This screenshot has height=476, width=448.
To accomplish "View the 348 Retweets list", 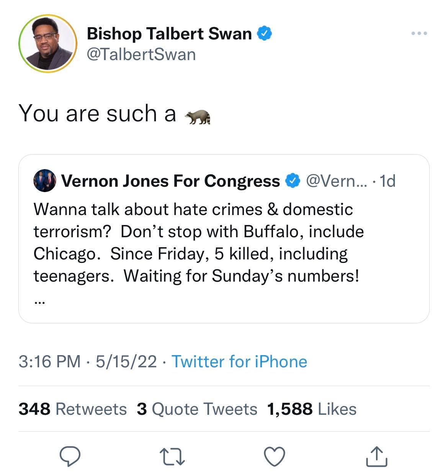I will coord(73,409).
